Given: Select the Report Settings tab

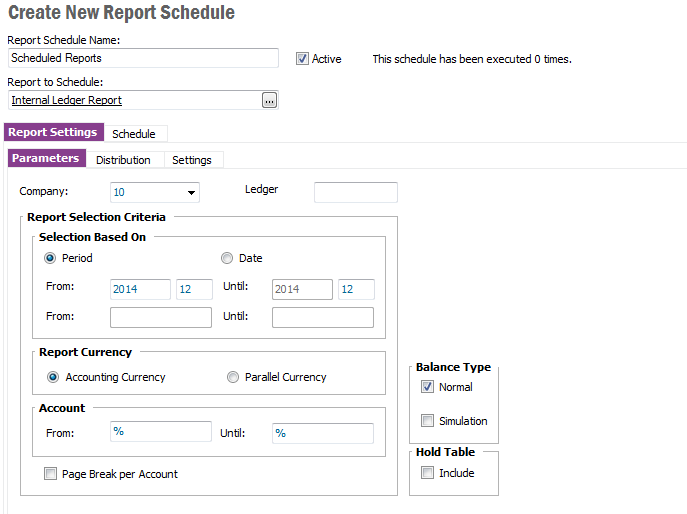Looking at the screenshot, I should [x=53, y=132].
